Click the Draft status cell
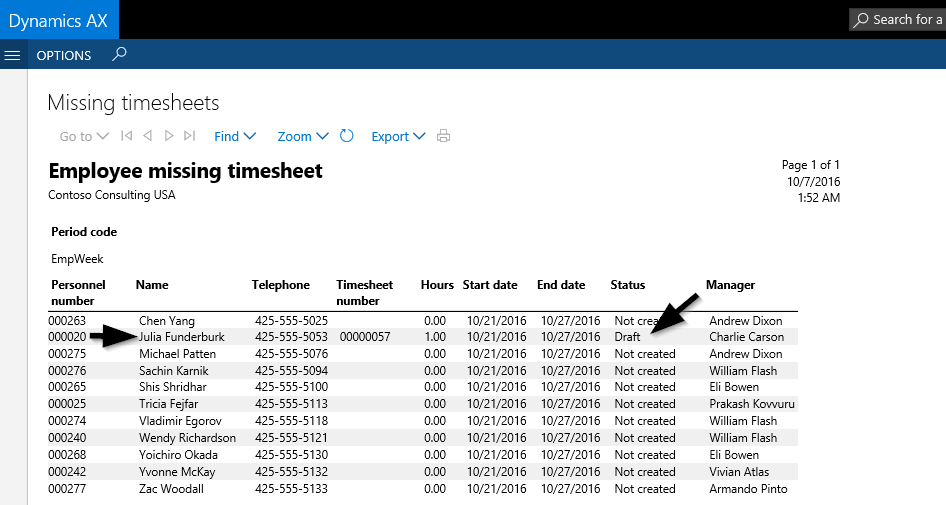This screenshot has height=505, width=946. tap(627, 337)
